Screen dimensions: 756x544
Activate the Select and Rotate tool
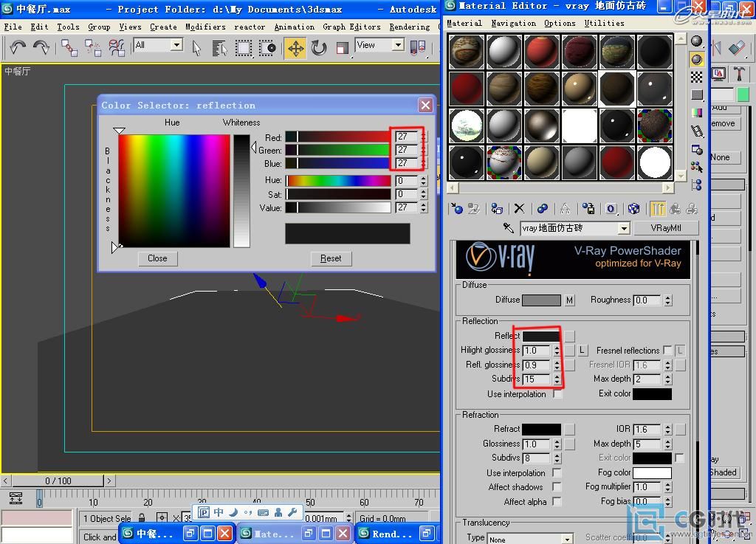coord(319,48)
